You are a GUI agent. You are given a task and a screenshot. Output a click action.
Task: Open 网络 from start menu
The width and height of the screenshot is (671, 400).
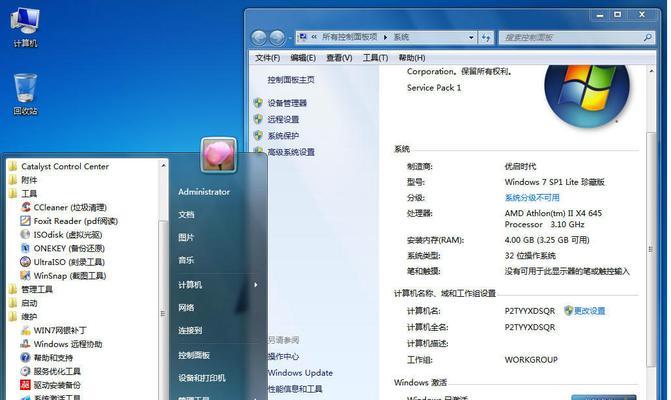pos(187,308)
